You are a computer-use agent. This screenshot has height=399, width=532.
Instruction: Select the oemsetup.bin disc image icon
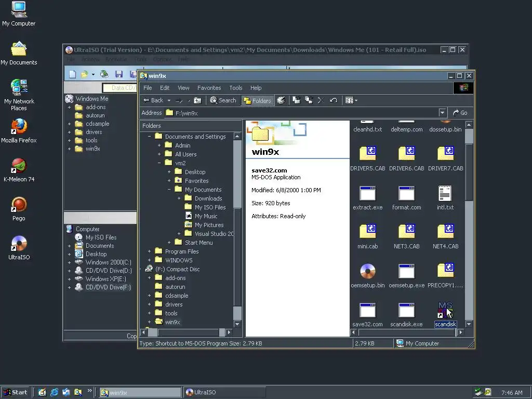tap(368, 271)
